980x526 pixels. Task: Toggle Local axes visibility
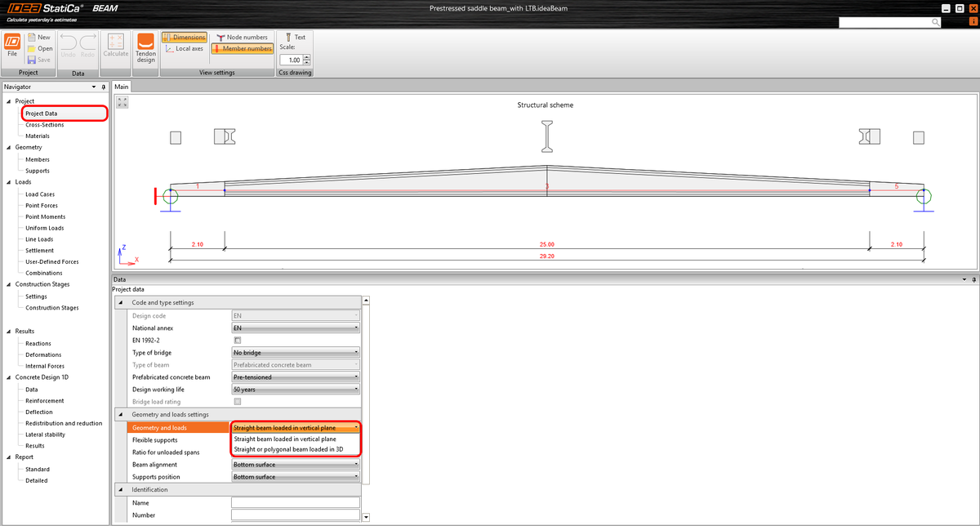pos(184,48)
